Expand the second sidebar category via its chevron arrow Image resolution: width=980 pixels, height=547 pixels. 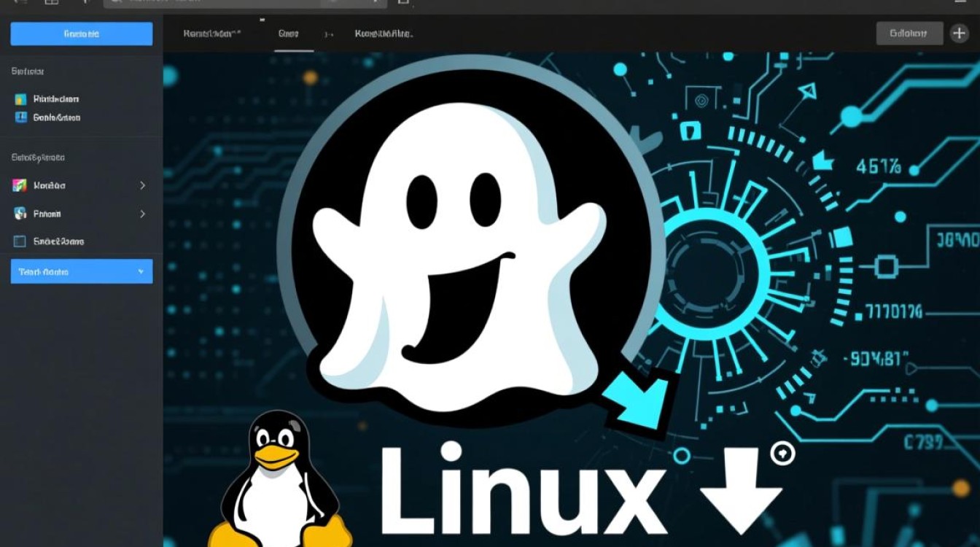143,213
